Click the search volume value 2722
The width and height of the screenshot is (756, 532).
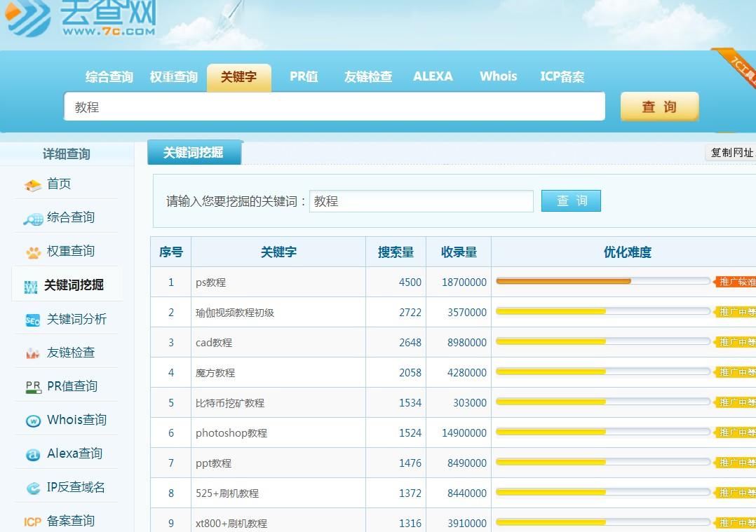[410, 313]
